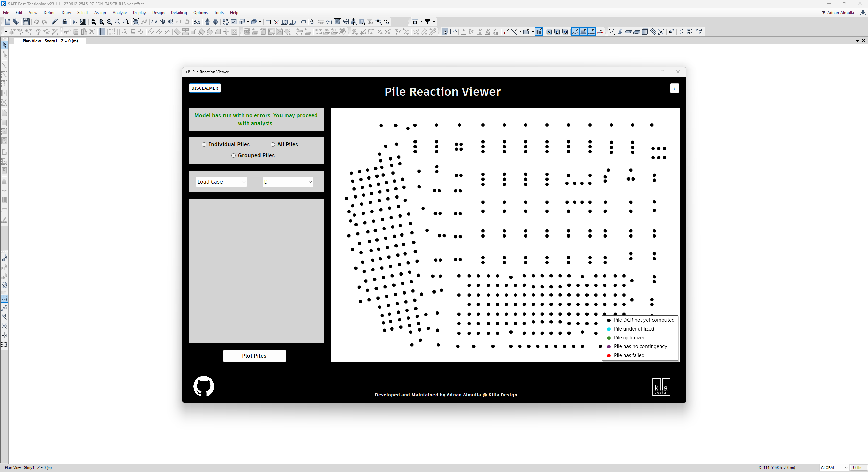Click the Save model floppy icon
Viewport: 868px width, 472px height.
coord(26,22)
